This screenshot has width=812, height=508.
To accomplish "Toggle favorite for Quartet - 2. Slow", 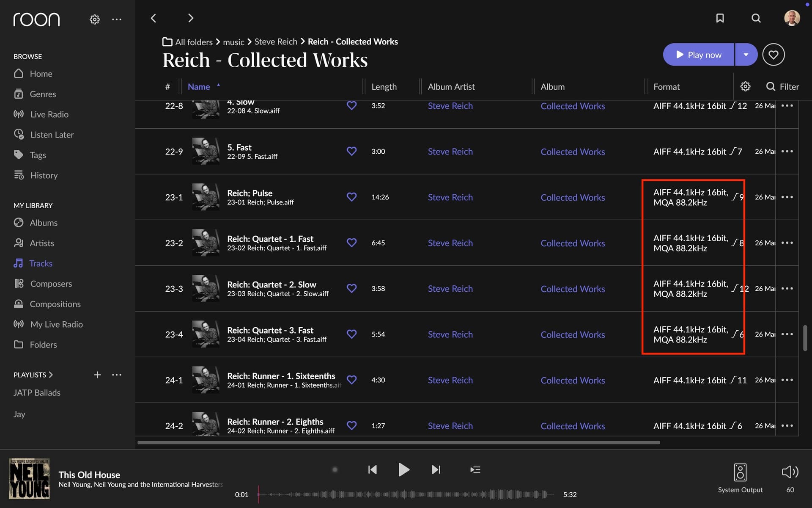I will tap(351, 288).
